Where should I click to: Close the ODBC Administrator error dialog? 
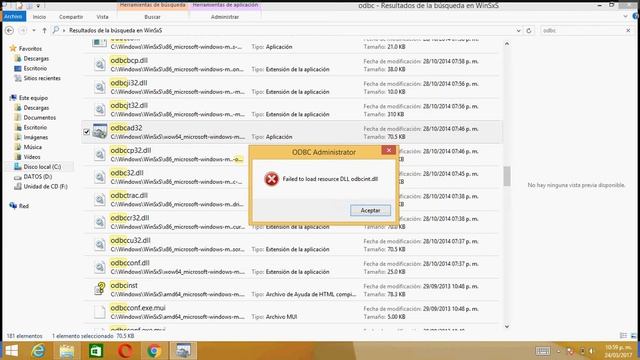pos(389,150)
